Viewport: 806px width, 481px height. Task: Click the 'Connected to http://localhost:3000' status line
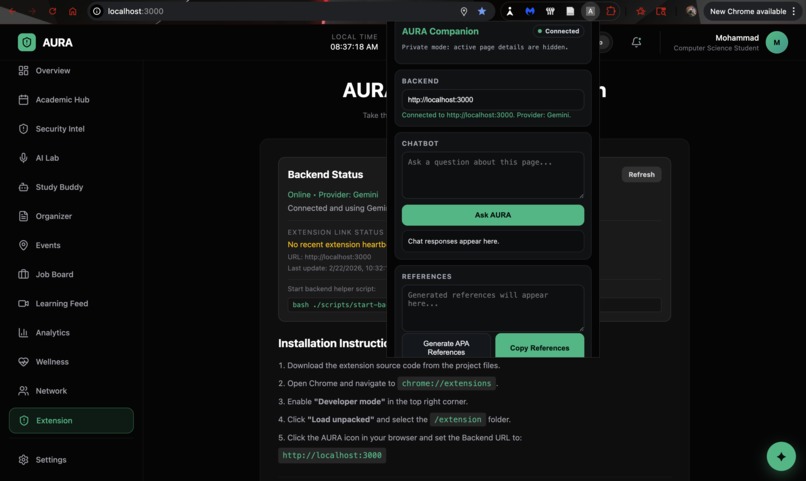(x=486, y=115)
